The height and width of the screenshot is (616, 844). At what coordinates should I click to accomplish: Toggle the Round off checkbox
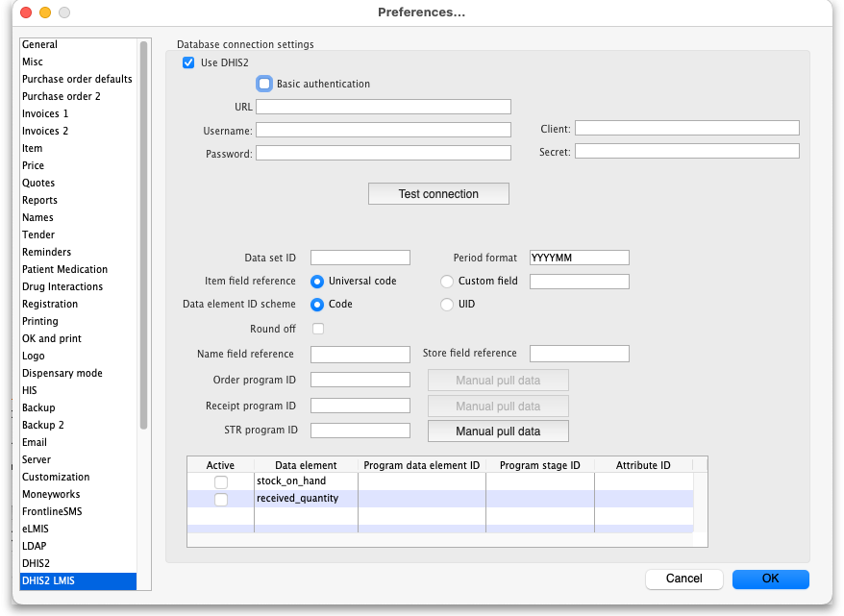click(x=318, y=329)
